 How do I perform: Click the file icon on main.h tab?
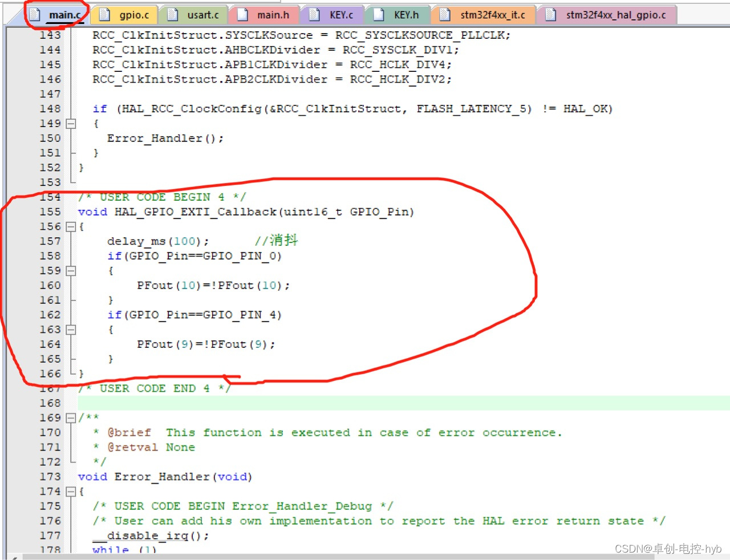(x=242, y=15)
